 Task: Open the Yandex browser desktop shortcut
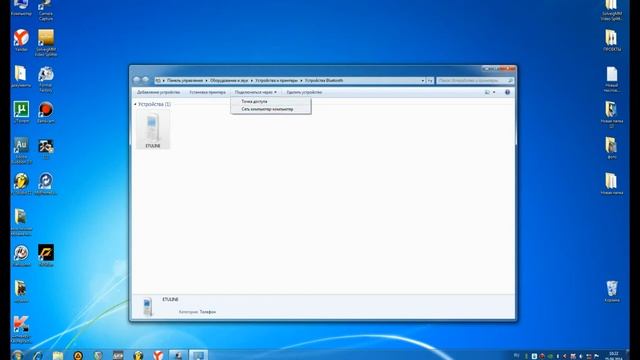click(x=21, y=40)
